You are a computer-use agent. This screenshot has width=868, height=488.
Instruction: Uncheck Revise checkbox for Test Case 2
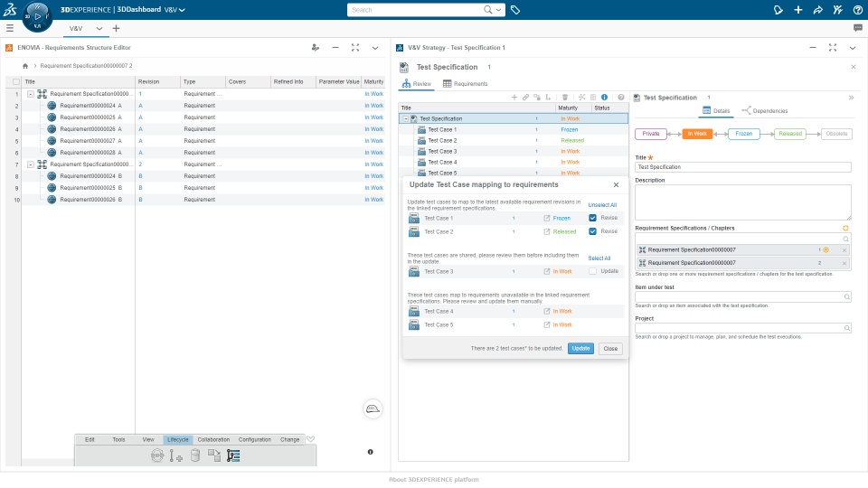click(592, 231)
